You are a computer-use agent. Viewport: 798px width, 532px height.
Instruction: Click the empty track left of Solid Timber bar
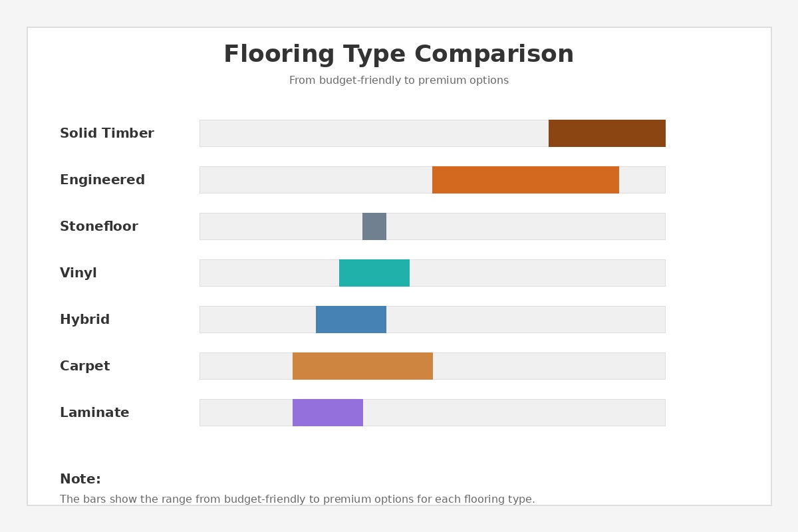[x=372, y=133]
